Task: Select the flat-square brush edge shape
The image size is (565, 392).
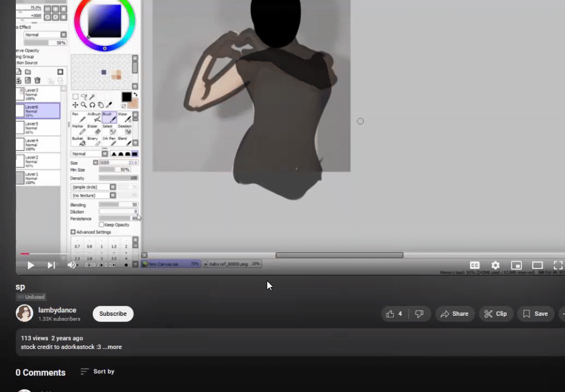Action: click(x=134, y=154)
